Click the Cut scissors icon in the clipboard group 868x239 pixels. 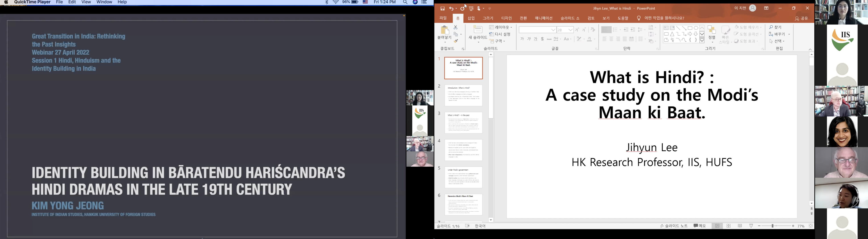click(456, 27)
